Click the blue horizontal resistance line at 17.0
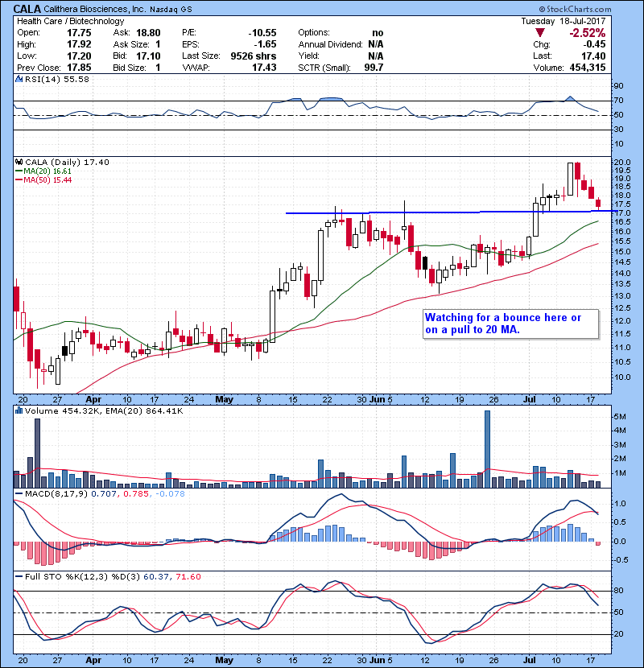The image size is (644, 668). [x=451, y=212]
